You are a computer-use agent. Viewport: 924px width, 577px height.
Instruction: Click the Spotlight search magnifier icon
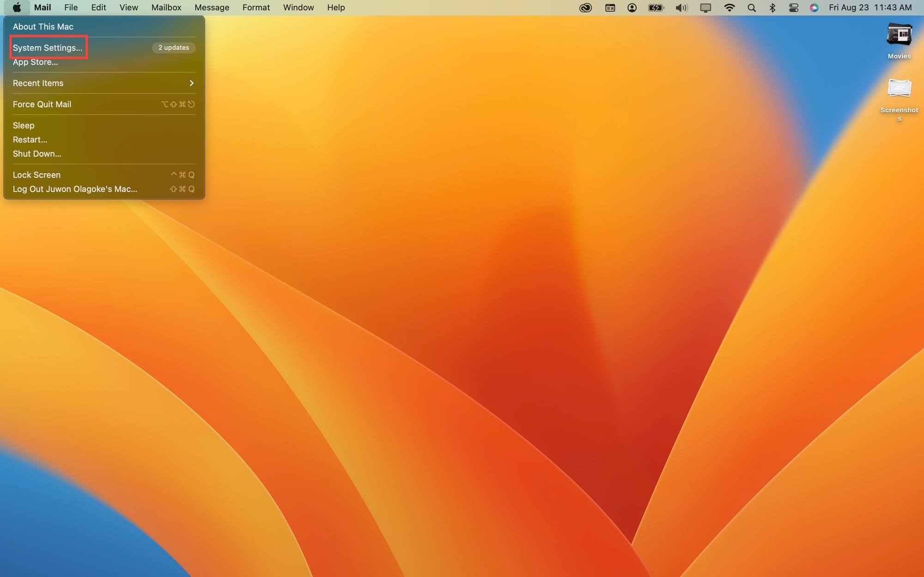752,7
